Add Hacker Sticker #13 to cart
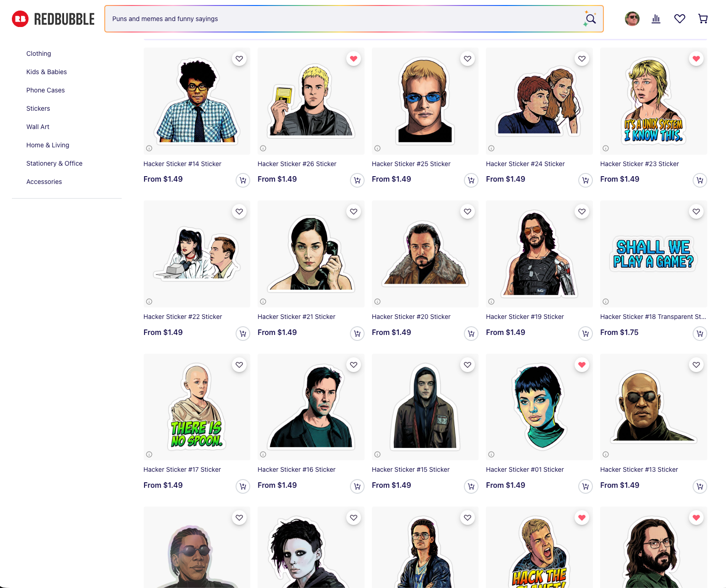The height and width of the screenshot is (588, 726). tap(700, 486)
